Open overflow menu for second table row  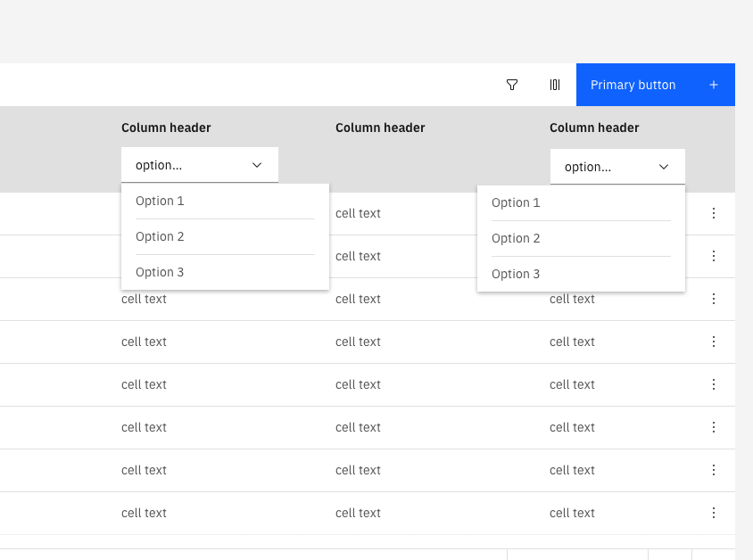point(714,256)
